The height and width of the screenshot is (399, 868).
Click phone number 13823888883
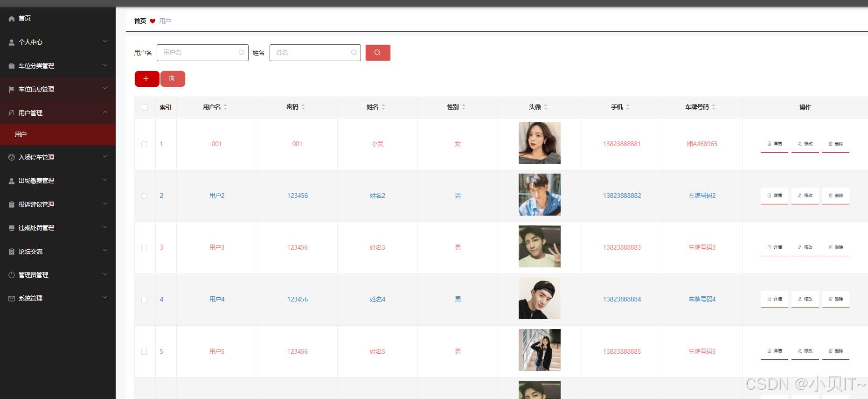coord(622,247)
